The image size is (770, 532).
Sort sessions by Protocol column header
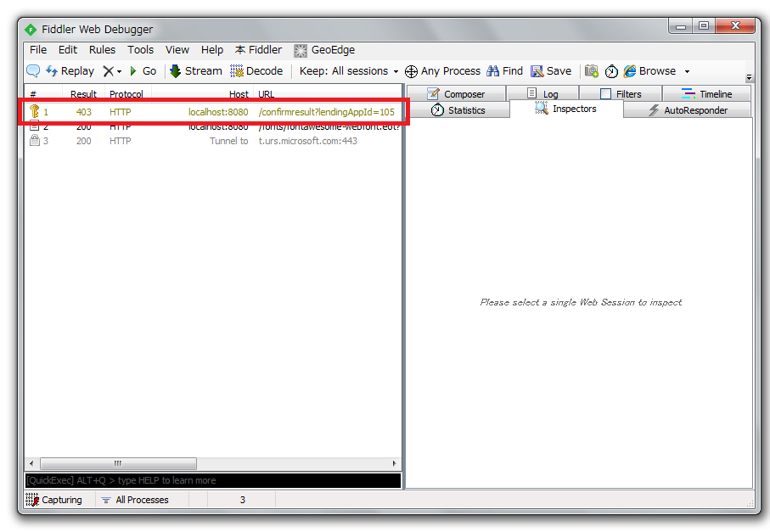point(127,93)
